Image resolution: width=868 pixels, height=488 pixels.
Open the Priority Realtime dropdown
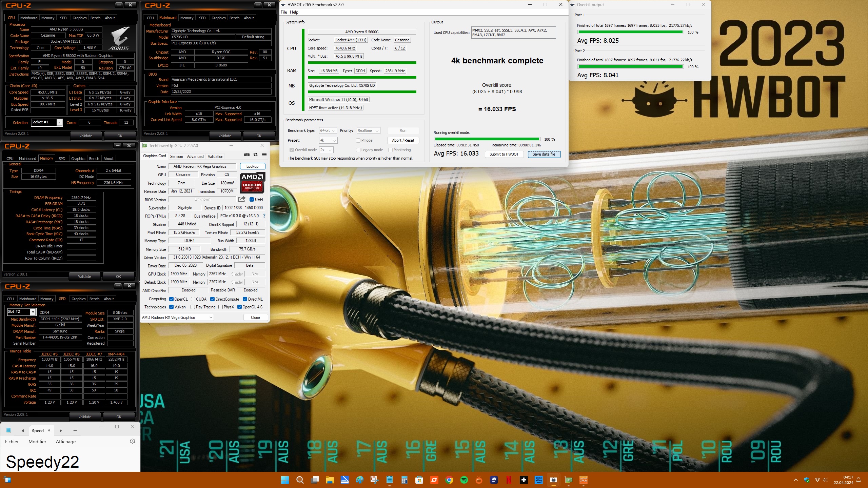(x=368, y=130)
